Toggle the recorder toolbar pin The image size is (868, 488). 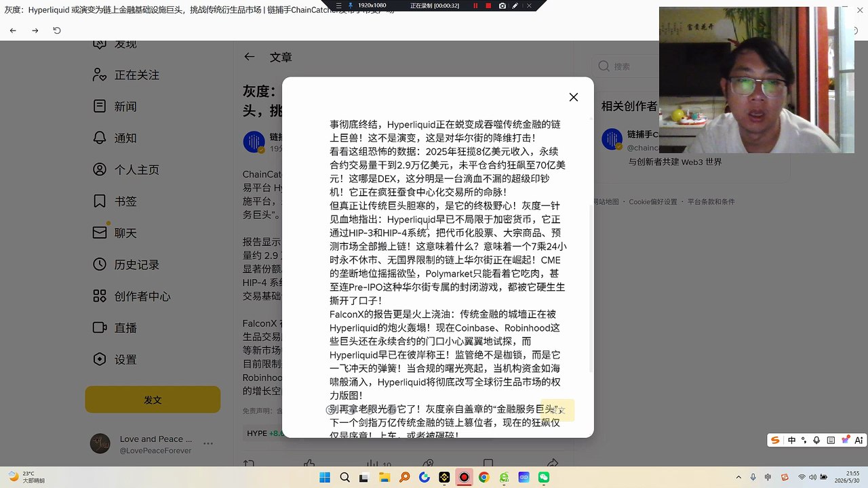351,5
